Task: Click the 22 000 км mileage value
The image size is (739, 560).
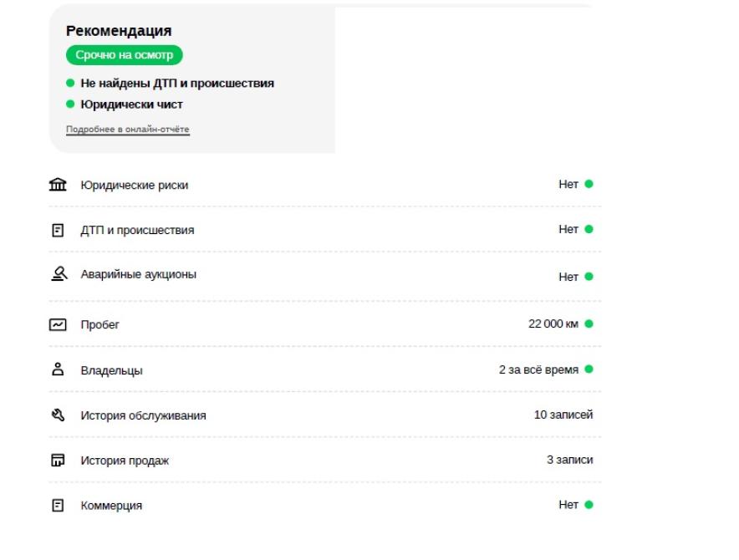Action: 553,323
